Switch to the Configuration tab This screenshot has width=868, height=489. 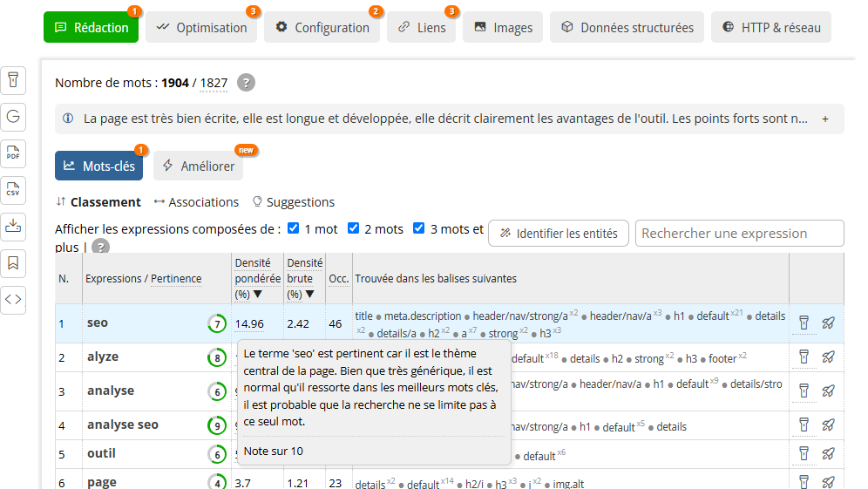click(x=322, y=27)
